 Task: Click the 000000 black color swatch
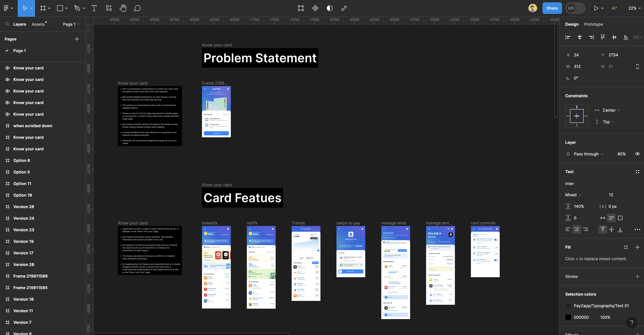[x=568, y=317]
